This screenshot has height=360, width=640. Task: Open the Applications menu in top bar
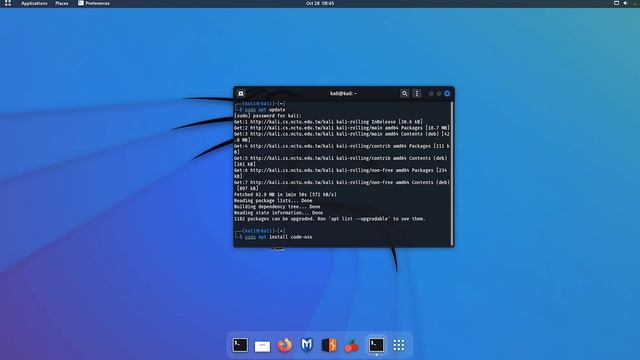click(x=34, y=3)
